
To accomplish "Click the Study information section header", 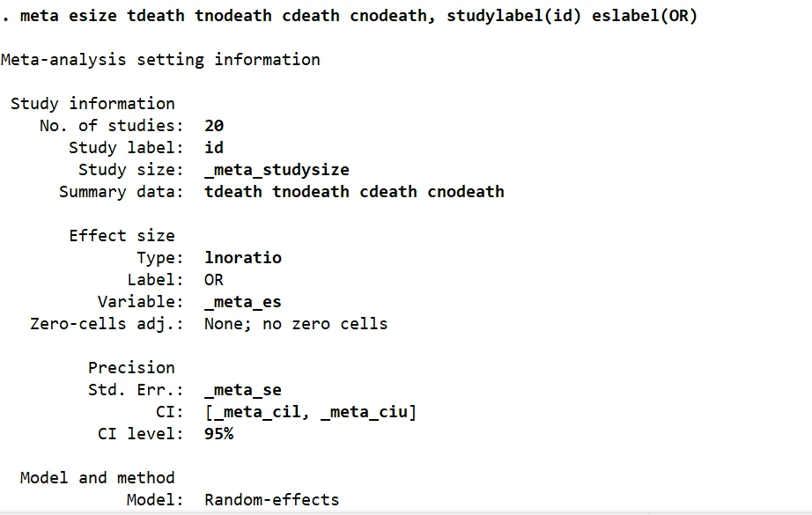I will click(x=92, y=104).
